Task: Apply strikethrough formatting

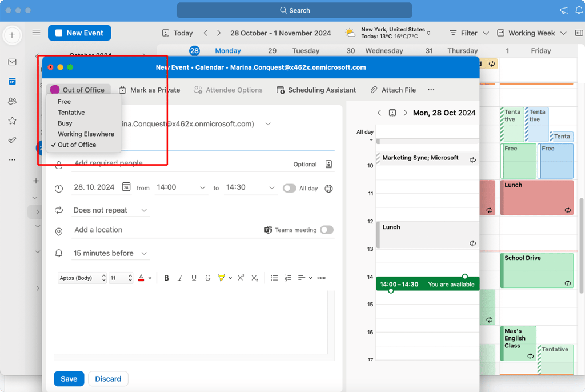Action: [x=208, y=278]
